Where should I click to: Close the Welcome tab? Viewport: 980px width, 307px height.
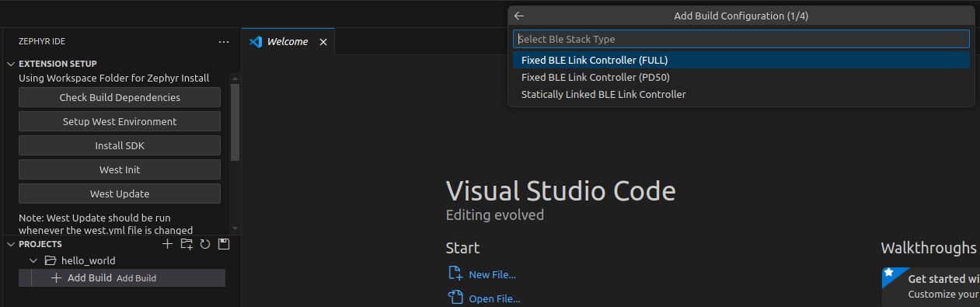point(323,42)
